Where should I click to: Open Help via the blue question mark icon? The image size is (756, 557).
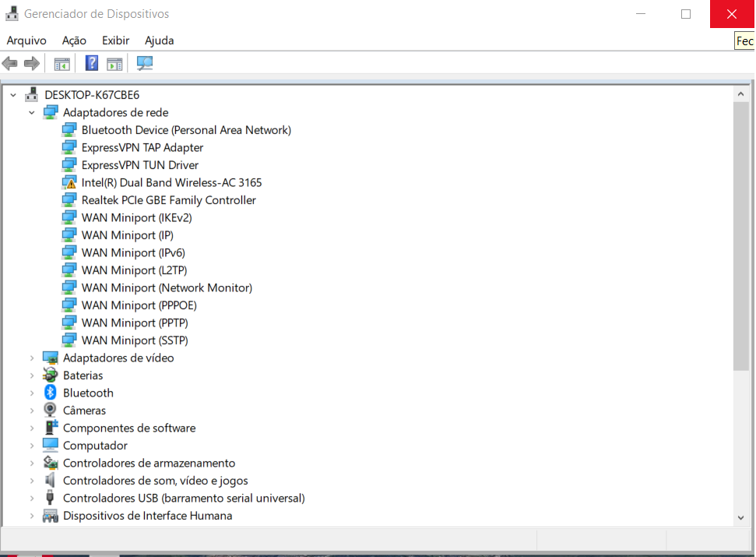(x=92, y=63)
